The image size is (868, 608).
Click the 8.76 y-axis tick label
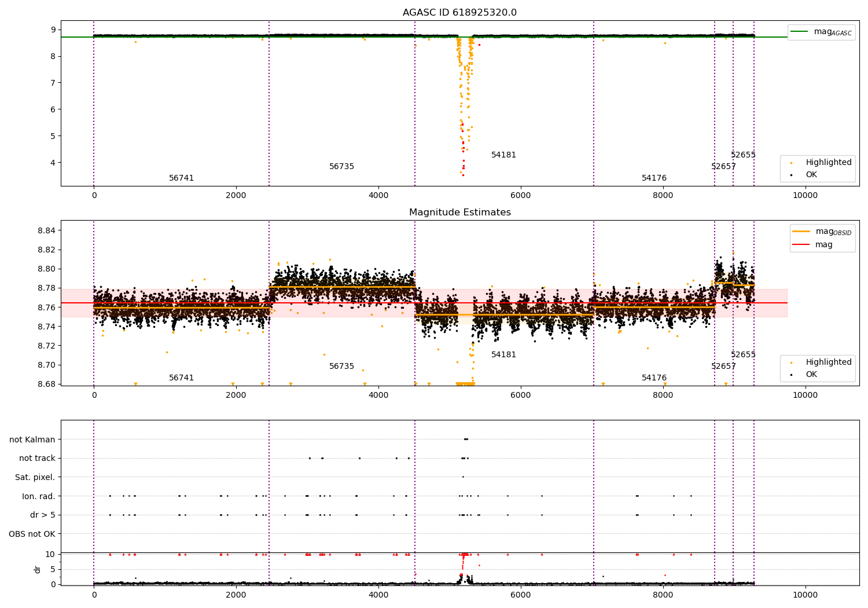click(x=46, y=307)
